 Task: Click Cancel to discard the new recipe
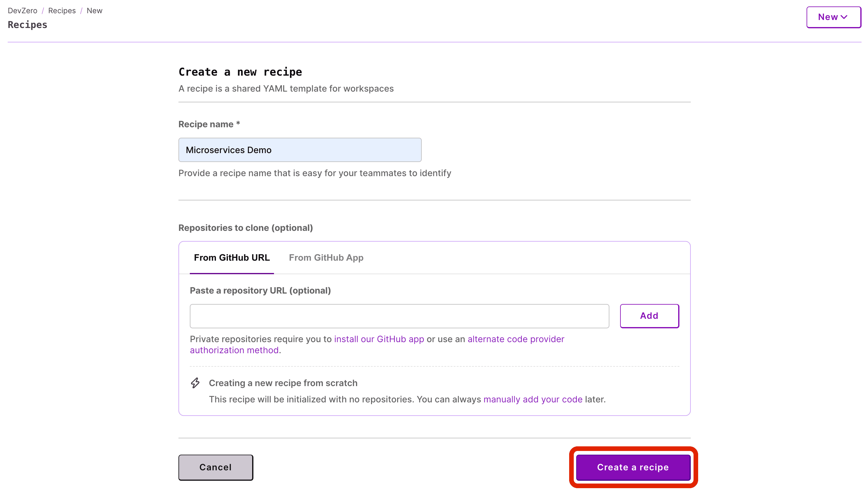click(215, 467)
